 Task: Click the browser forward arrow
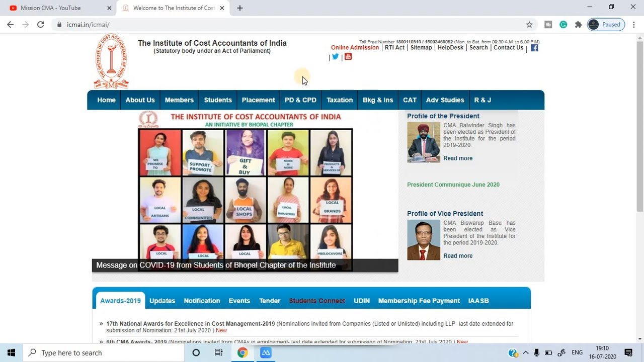25,24
